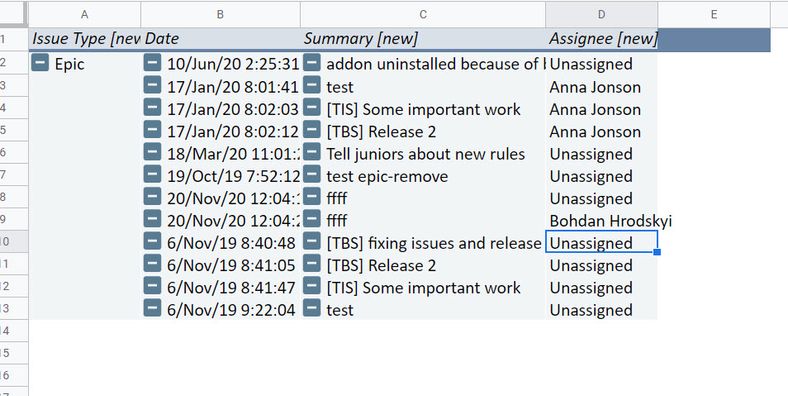Click minus icon beside 6/Nov/19 9:22:04

pyautogui.click(x=152, y=308)
